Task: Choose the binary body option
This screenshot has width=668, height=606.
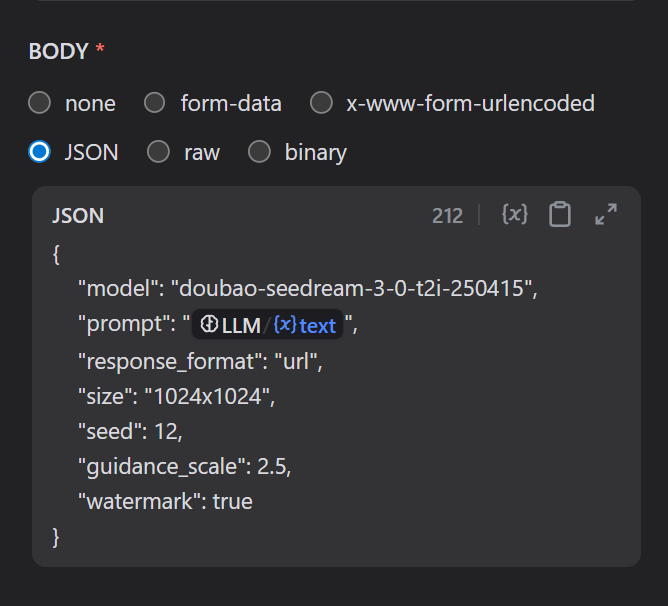Action: [x=260, y=152]
